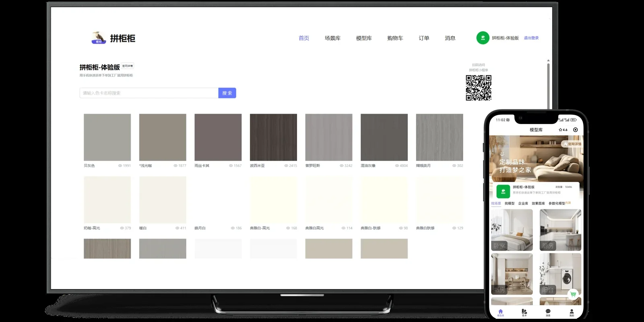Select the 找模型 tab on the phone
This screenshot has height=322, width=644.
pyautogui.click(x=510, y=203)
